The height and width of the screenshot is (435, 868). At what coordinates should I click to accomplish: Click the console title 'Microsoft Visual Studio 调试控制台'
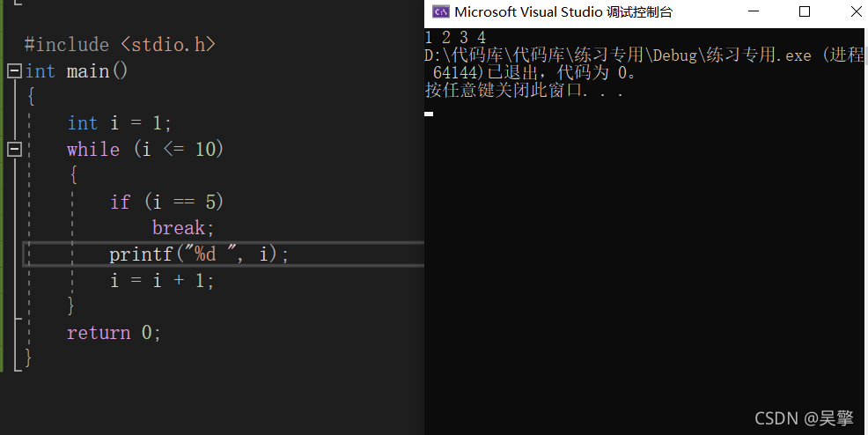[563, 11]
